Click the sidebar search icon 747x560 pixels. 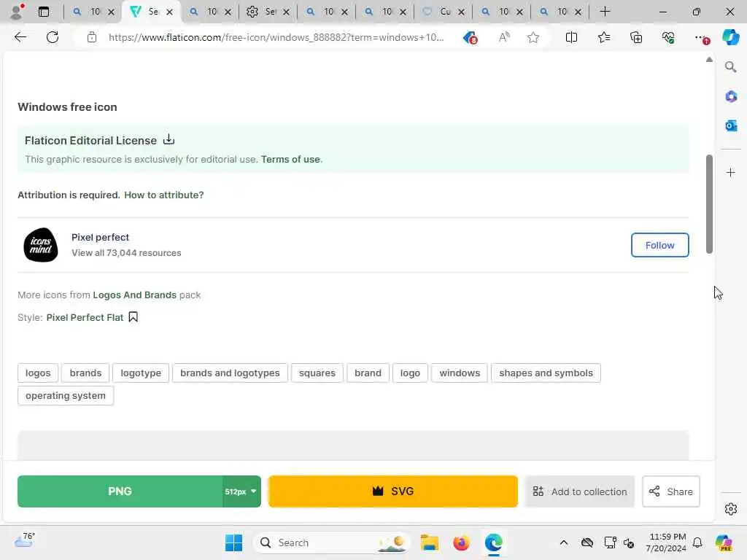[731, 67]
